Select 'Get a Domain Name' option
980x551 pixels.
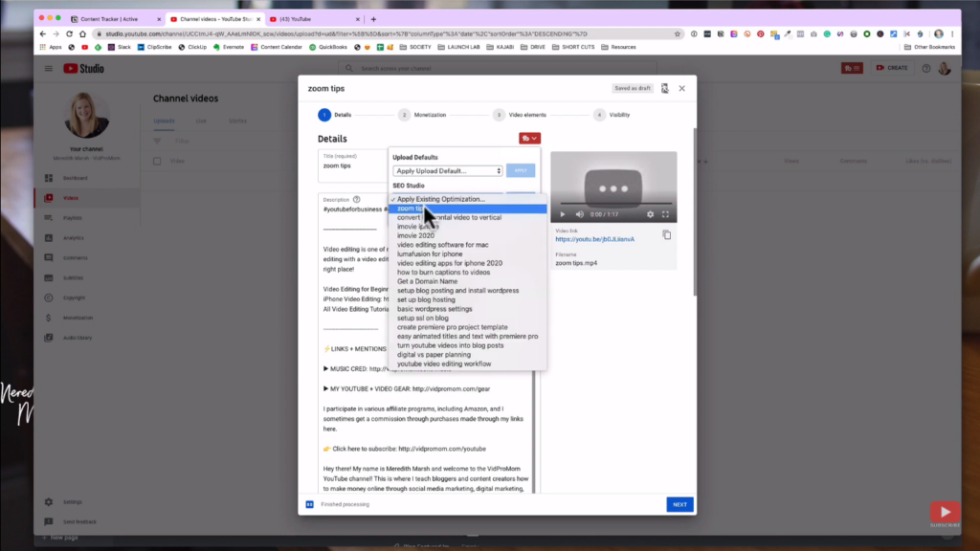pos(467,281)
